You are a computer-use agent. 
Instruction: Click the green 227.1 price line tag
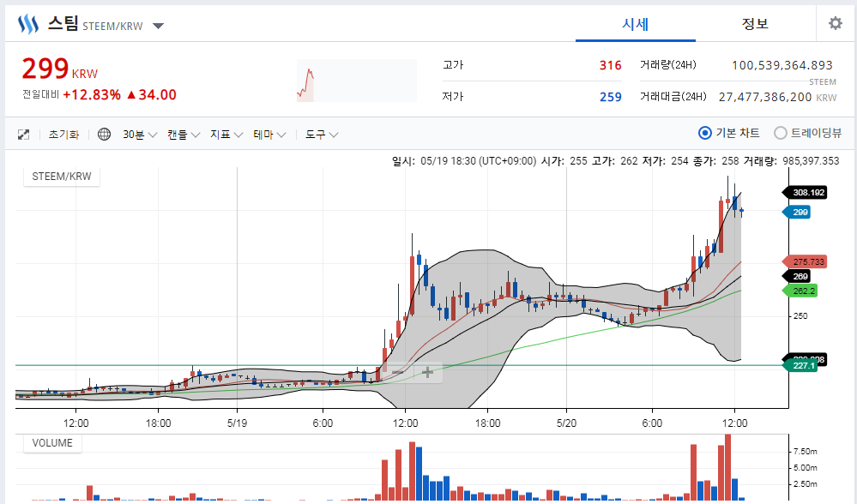click(x=800, y=366)
